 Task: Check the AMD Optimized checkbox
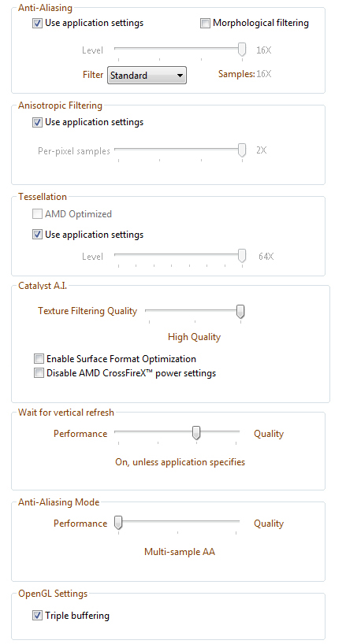pos(37,214)
